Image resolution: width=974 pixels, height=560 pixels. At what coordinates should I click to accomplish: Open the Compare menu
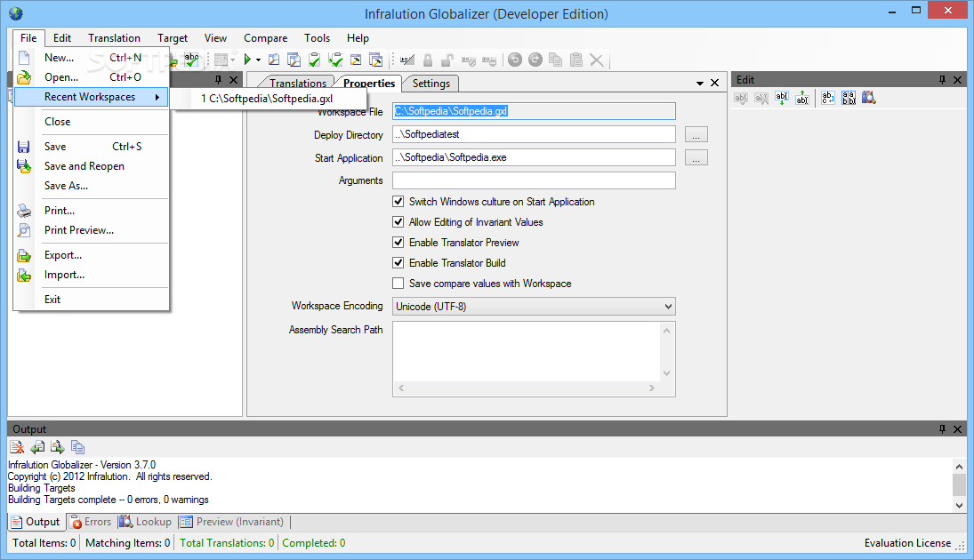(265, 38)
